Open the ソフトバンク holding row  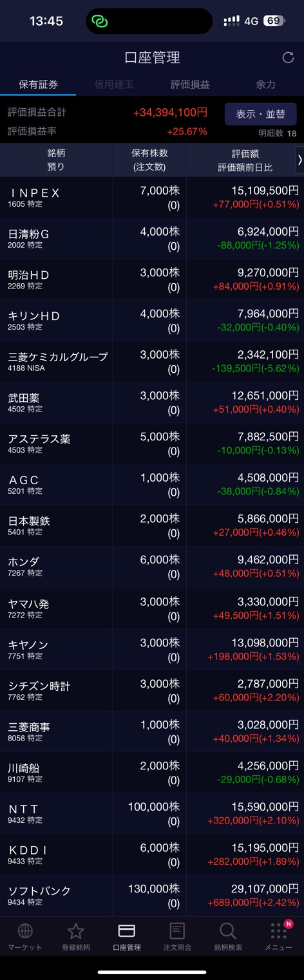click(152, 896)
